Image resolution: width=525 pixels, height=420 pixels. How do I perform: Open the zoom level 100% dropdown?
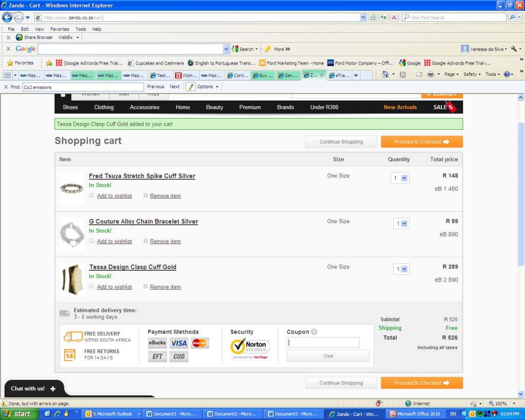(514, 404)
